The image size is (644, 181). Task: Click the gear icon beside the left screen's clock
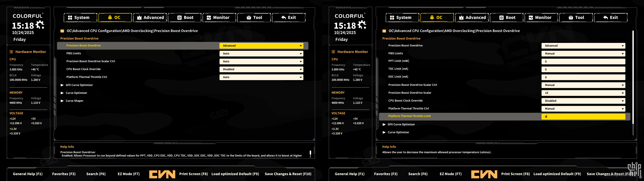pyautogui.click(x=40, y=25)
